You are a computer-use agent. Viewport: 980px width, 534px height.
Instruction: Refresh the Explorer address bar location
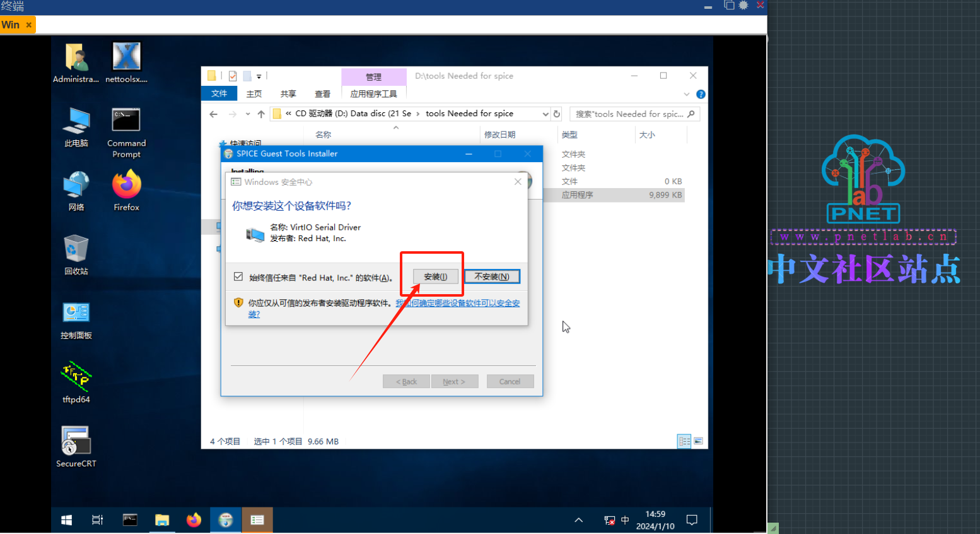point(557,114)
